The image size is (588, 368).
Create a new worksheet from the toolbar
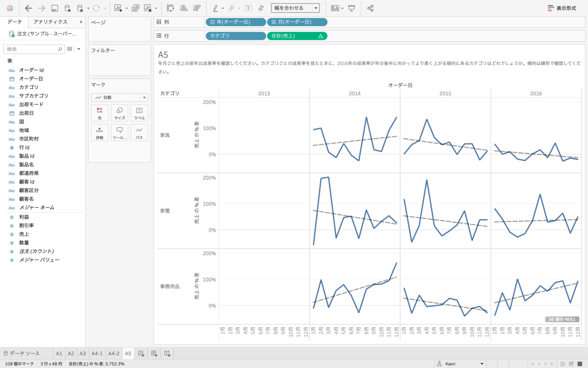(x=119, y=8)
